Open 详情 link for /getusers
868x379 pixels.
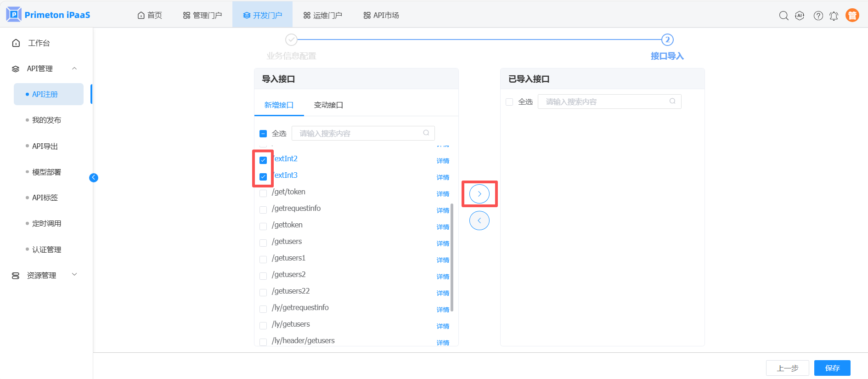(443, 243)
